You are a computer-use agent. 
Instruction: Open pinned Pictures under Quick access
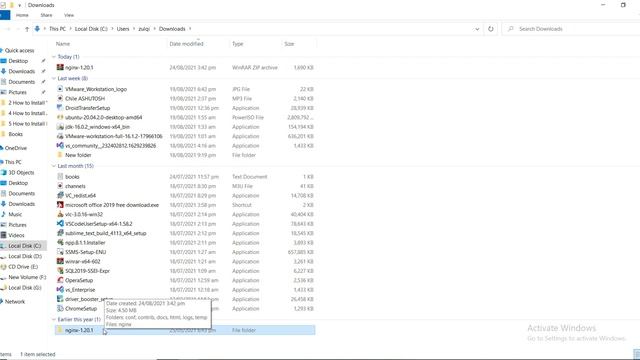coord(18,92)
